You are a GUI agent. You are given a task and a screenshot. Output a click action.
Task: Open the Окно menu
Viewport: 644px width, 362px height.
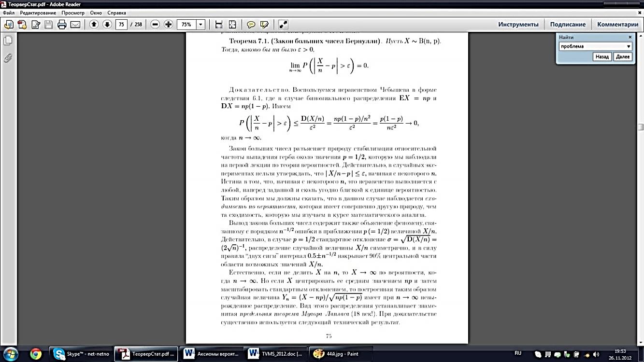point(96,13)
